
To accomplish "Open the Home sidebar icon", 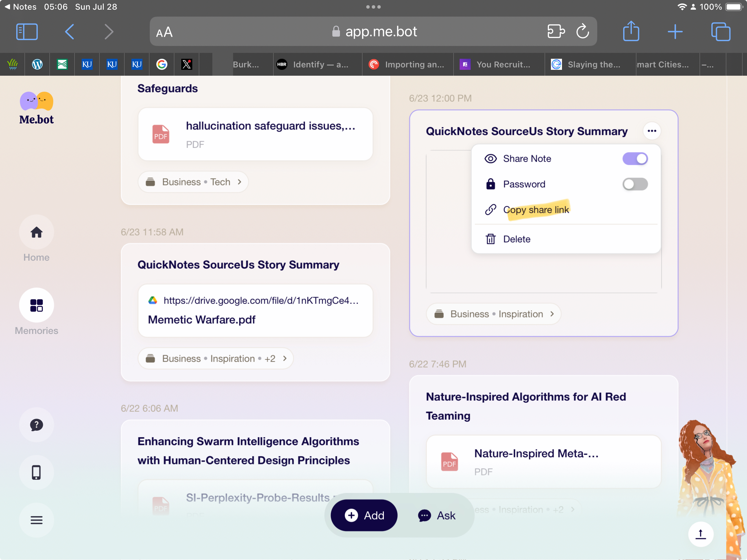I will 36,232.
